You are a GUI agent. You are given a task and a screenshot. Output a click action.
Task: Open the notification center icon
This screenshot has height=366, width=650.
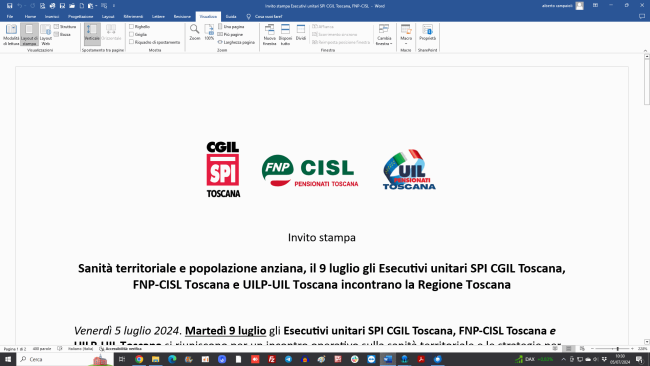(640, 359)
